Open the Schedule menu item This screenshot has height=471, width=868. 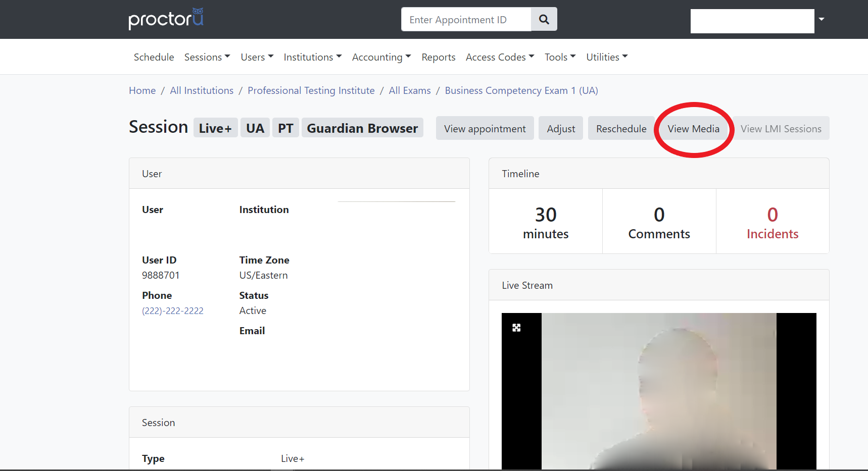click(154, 57)
